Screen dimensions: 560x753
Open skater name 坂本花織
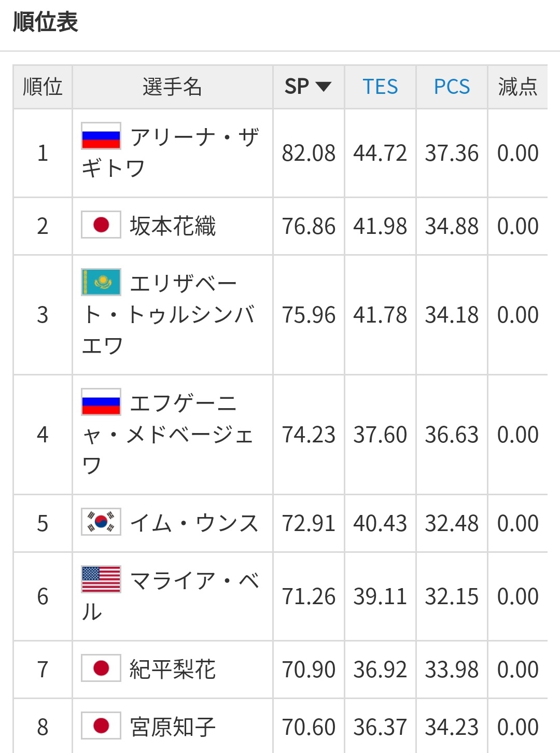point(173,226)
